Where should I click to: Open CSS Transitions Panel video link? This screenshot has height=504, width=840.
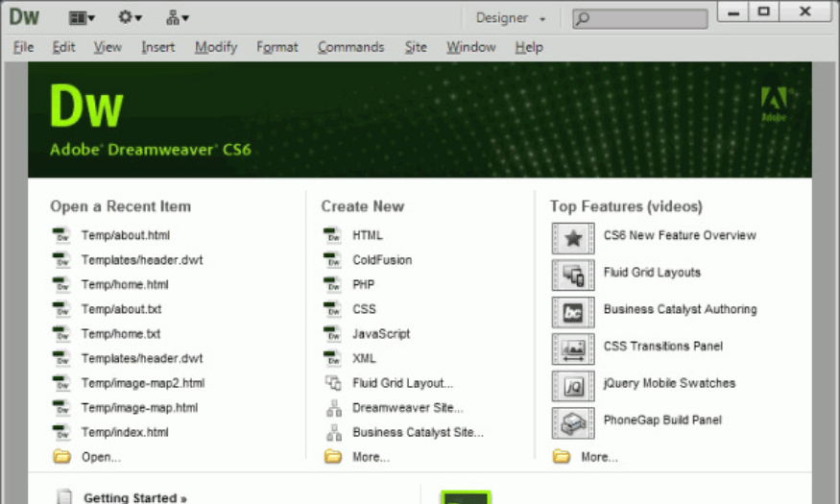coord(663,346)
